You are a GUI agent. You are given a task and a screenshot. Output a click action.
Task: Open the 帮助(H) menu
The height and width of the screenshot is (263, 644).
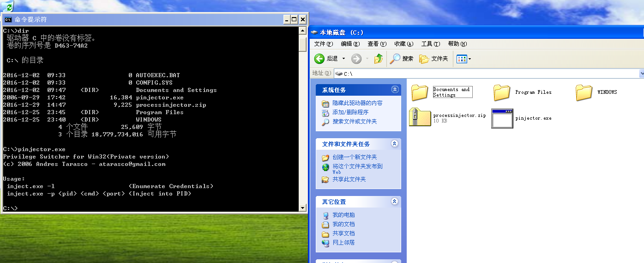[457, 44]
